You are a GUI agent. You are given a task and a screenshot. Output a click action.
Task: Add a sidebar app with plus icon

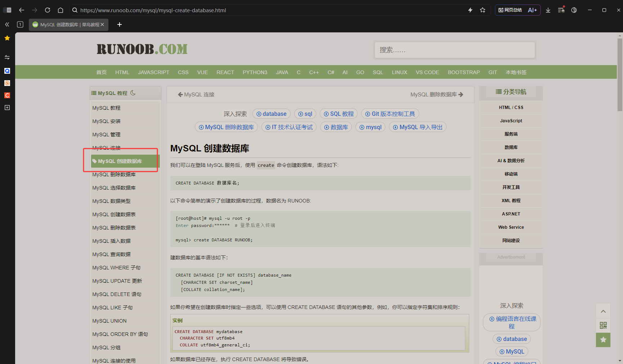(x=7, y=108)
